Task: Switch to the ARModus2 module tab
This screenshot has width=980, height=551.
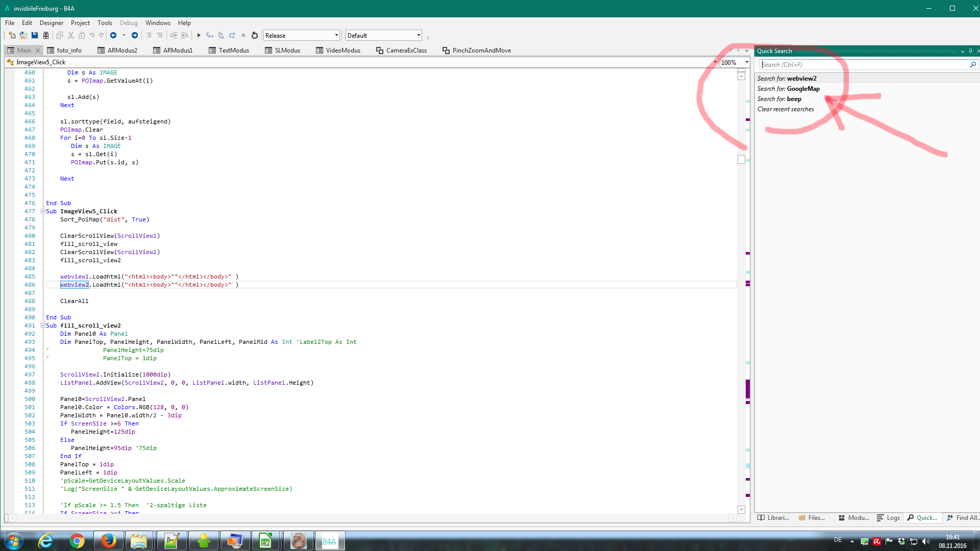Action: tap(122, 50)
